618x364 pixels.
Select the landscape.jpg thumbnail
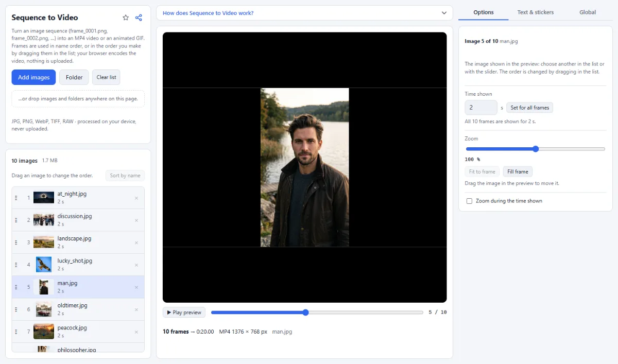pos(44,242)
